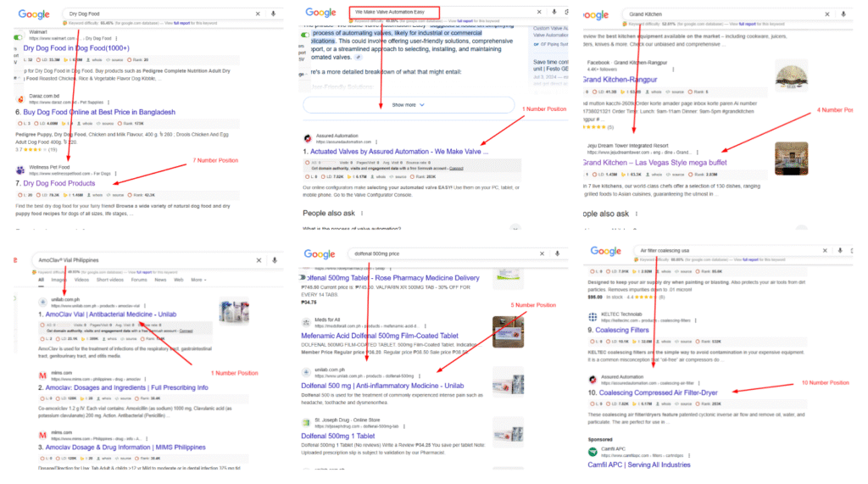Clear the 'Air filter coalescing usa' search

(825, 251)
